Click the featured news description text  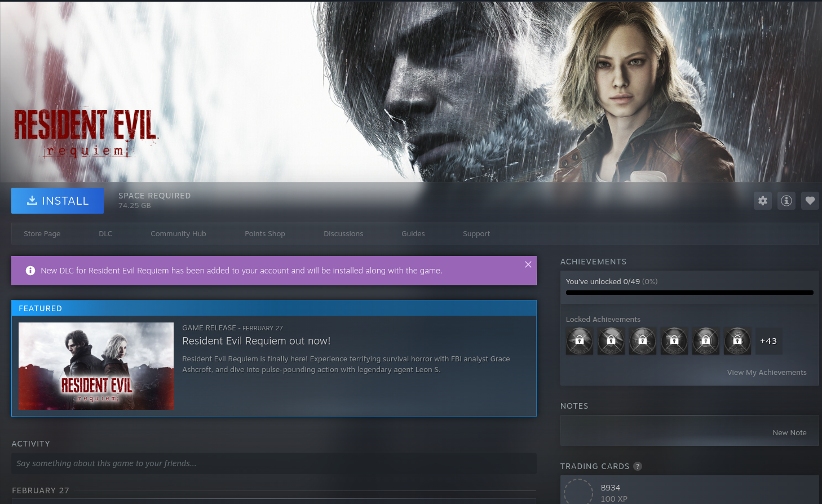[x=346, y=364]
